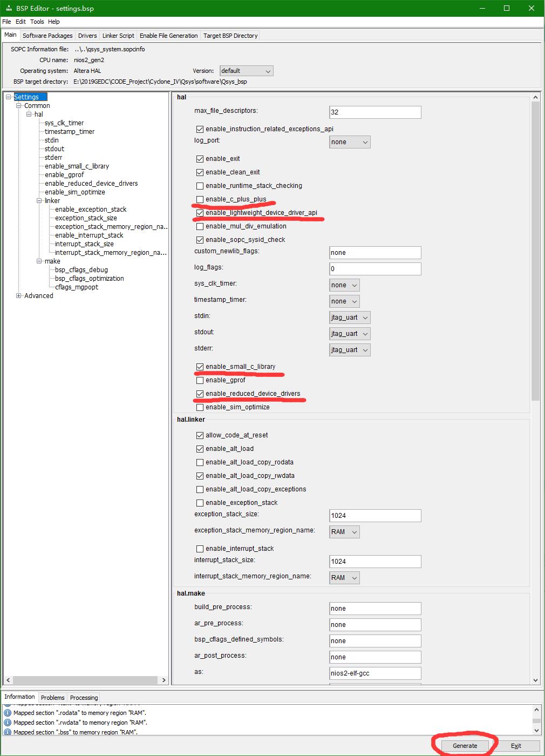Click the tree panel horizontal scrollbar

click(84, 680)
